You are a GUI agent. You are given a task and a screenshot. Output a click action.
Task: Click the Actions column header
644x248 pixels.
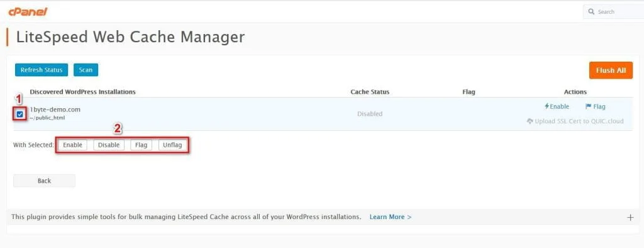coord(575,92)
